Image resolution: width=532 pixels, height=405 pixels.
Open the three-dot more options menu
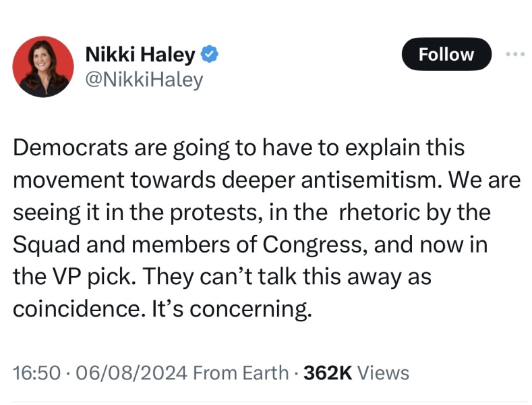point(514,54)
